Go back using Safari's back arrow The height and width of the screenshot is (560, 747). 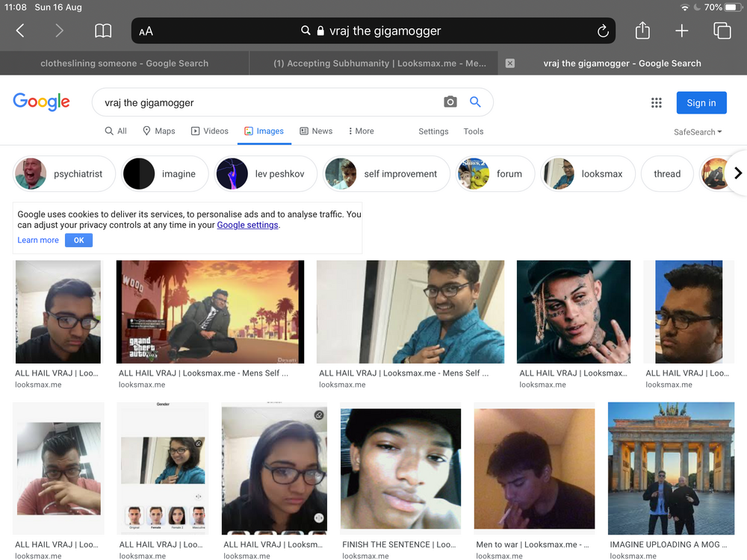point(20,31)
